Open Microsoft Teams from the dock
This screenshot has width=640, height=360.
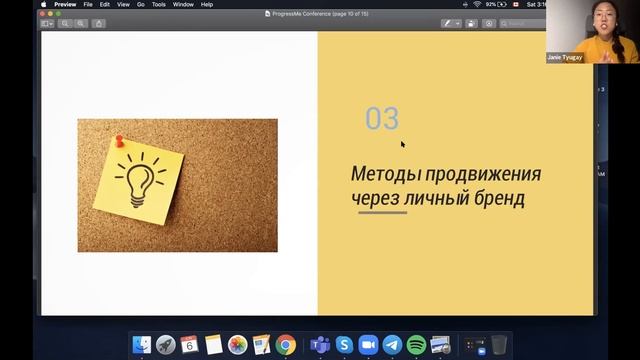(320, 345)
